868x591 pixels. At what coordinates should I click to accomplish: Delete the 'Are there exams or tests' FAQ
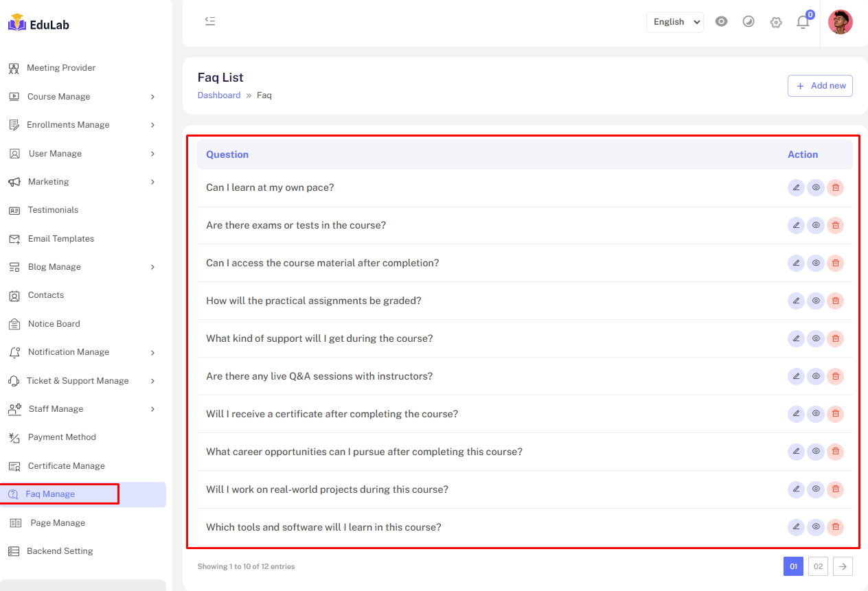pos(835,225)
